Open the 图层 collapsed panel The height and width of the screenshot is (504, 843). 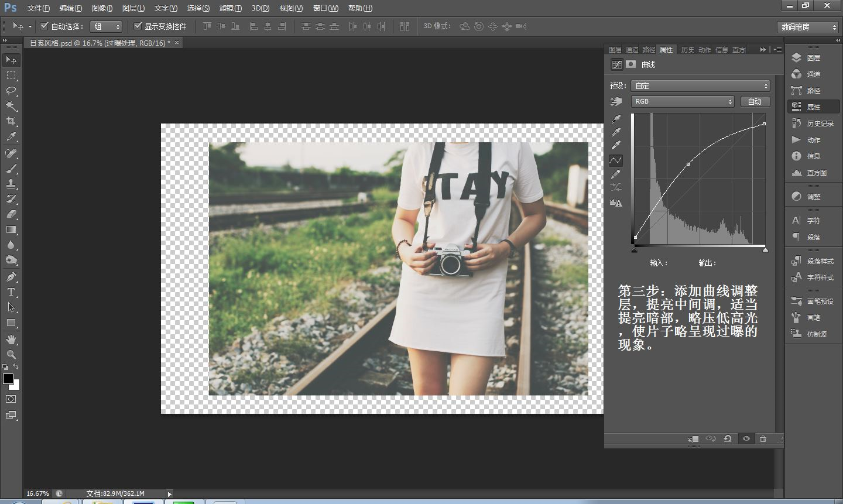[813, 58]
